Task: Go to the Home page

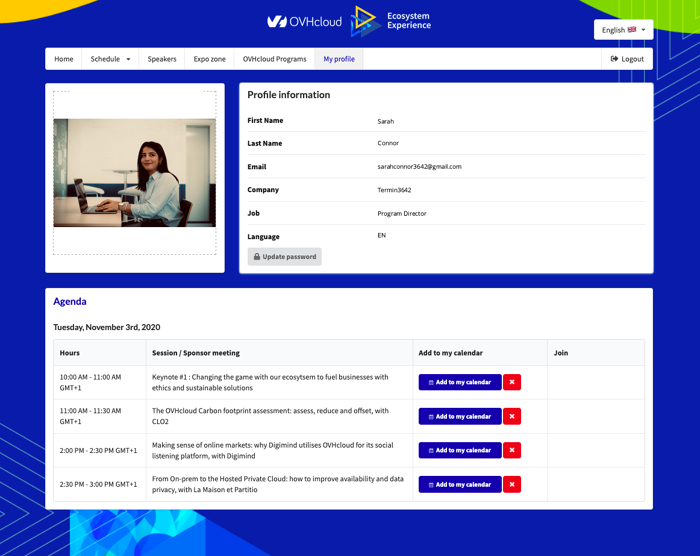Action: coord(64,59)
